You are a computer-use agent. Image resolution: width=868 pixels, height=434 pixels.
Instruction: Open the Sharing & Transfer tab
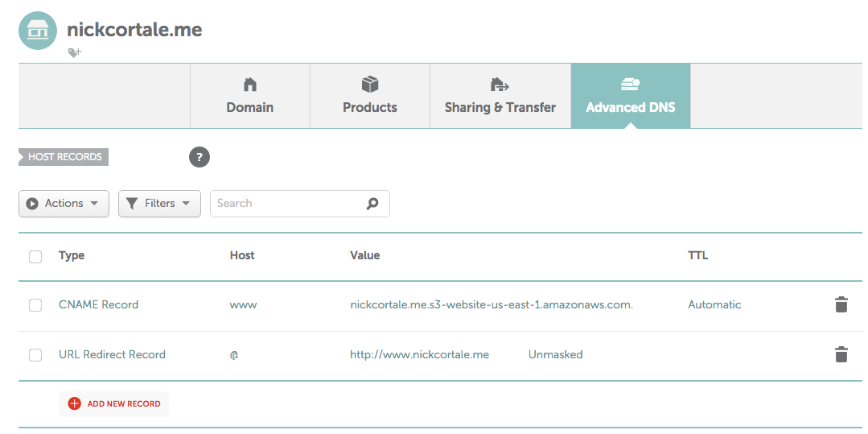point(500,96)
